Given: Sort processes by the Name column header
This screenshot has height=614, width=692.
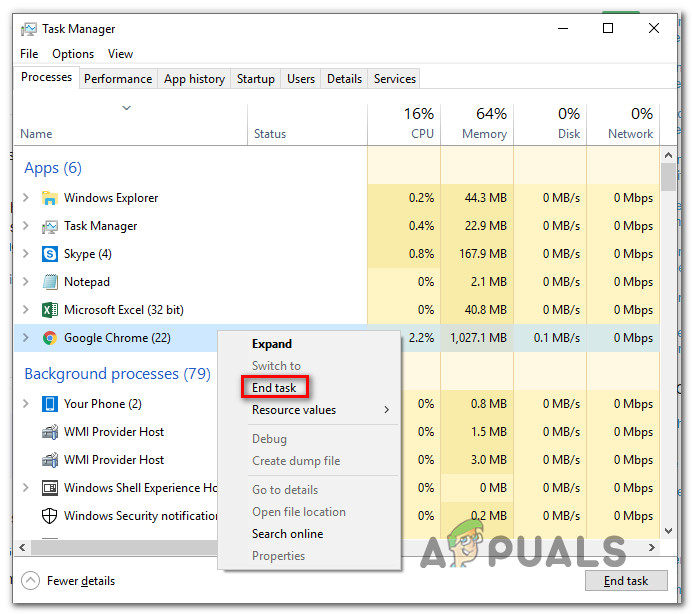Looking at the screenshot, I should tap(131, 124).
